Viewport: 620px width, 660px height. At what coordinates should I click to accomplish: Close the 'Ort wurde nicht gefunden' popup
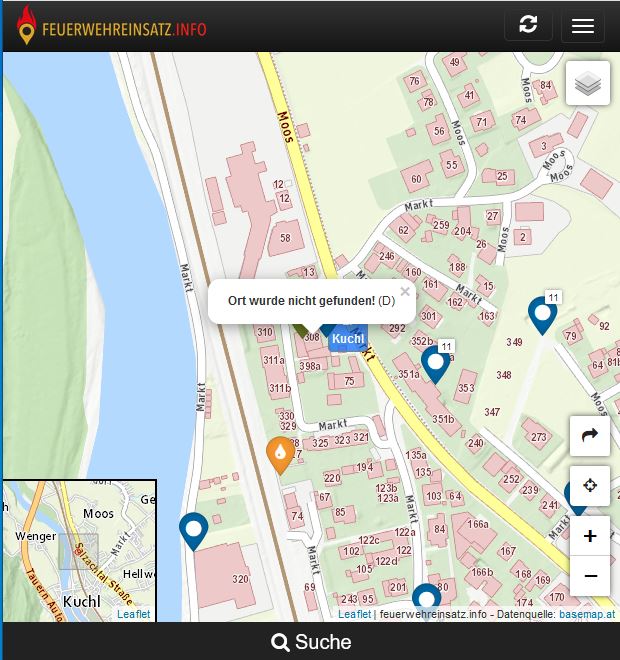pyautogui.click(x=405, y=292)
